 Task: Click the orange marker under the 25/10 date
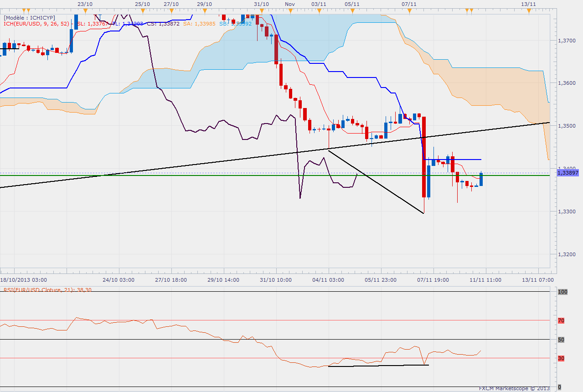coord(142,10)
